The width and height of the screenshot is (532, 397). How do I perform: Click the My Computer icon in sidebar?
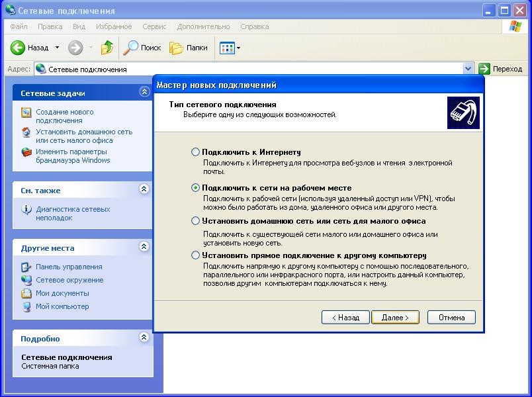tap(26, 306)
